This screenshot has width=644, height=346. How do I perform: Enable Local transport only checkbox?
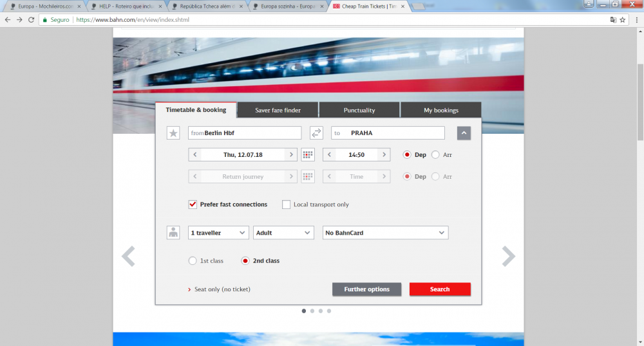point(287,205)
